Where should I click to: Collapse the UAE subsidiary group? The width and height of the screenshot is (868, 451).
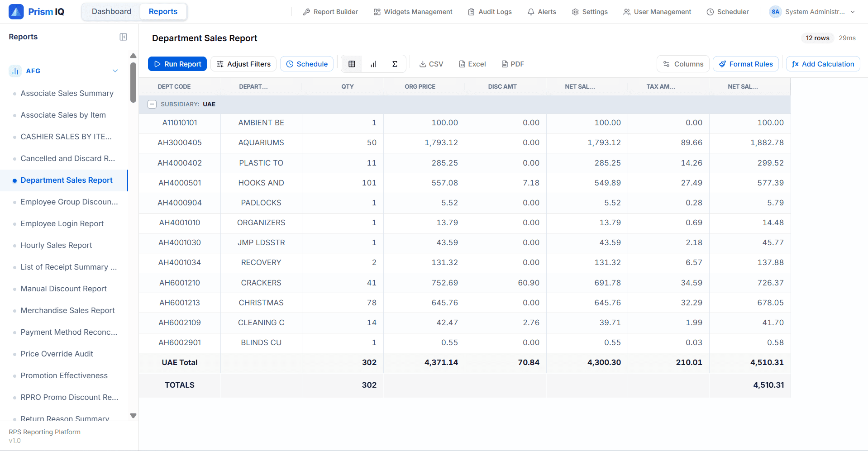point(152,104)
